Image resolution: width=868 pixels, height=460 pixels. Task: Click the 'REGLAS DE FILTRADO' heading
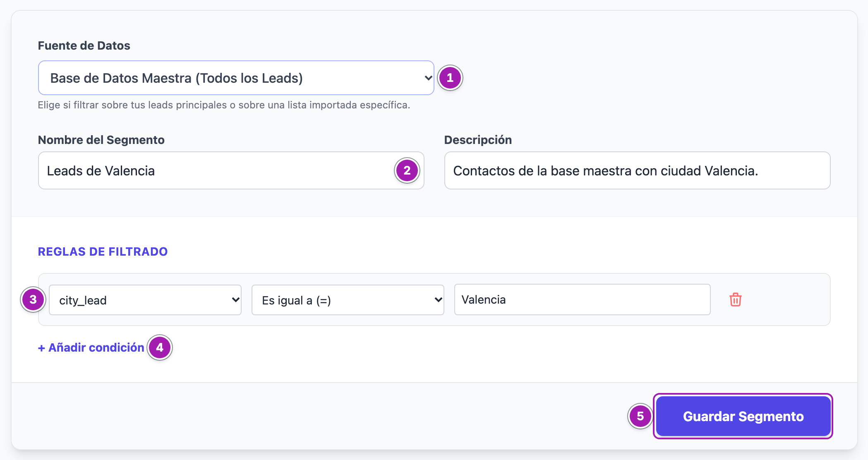coord(103,252)
